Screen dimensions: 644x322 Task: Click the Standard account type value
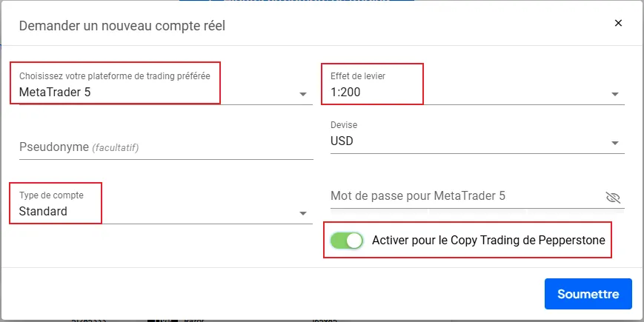click(x=43, y=211)
